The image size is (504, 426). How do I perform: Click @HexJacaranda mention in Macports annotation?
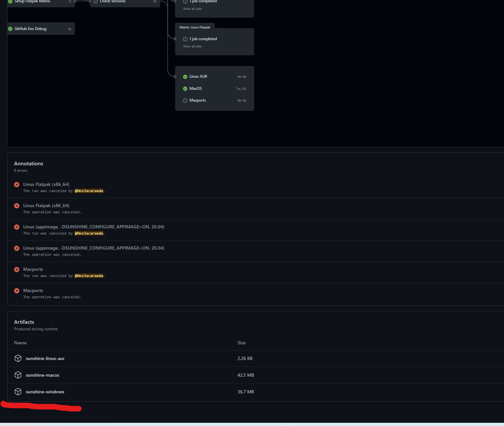[x=89, y=276]
